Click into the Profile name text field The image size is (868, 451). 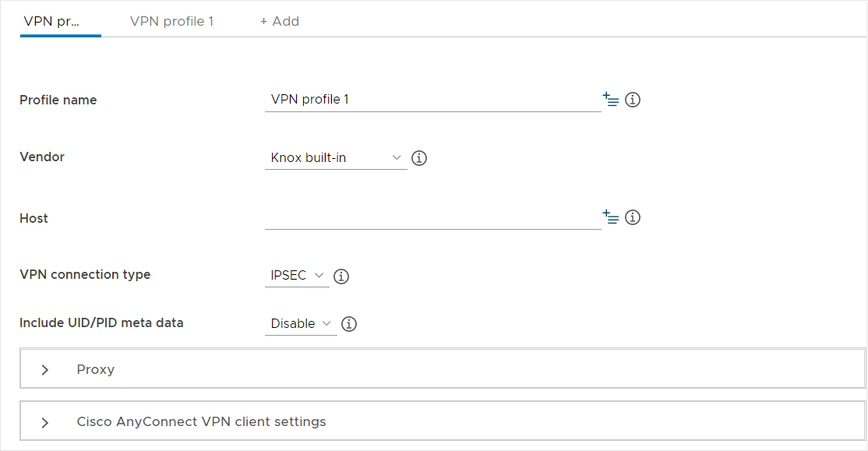click(432, 100)
